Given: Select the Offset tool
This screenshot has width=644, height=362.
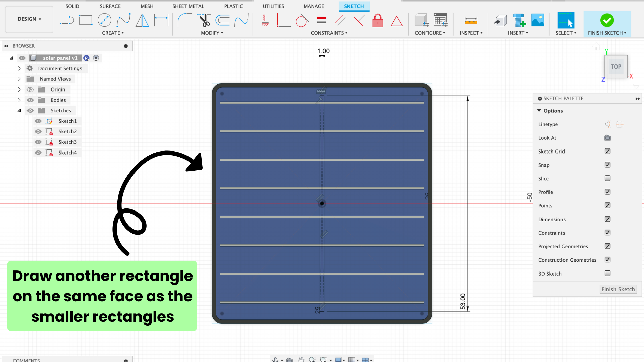Looking at the screenshot, I should tap(222, 20).
